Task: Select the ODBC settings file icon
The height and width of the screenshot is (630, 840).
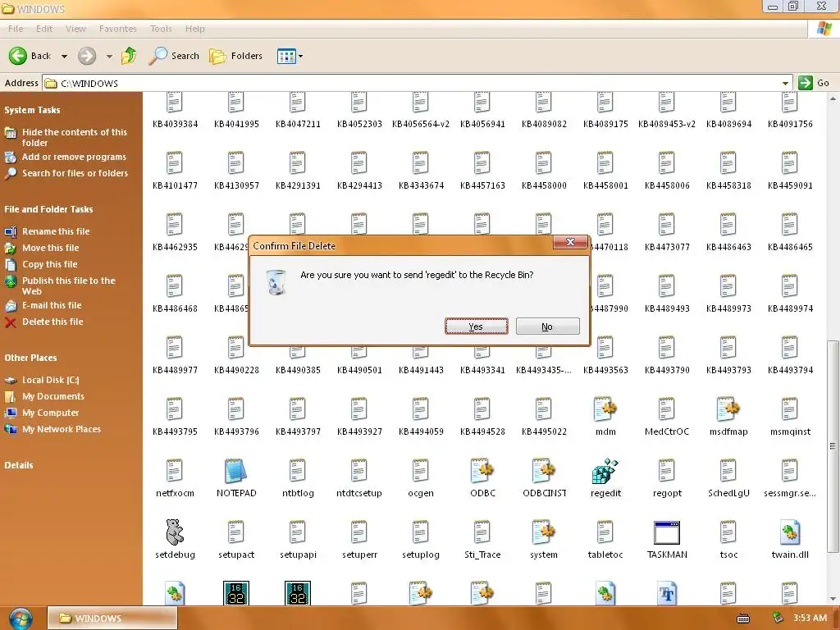Action: [x=482, y=471]
